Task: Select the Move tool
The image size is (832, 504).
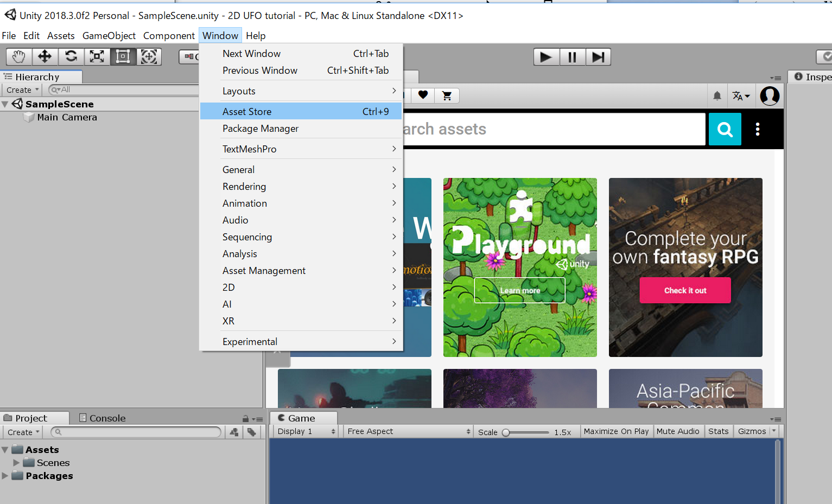Action: coord(45,56)
